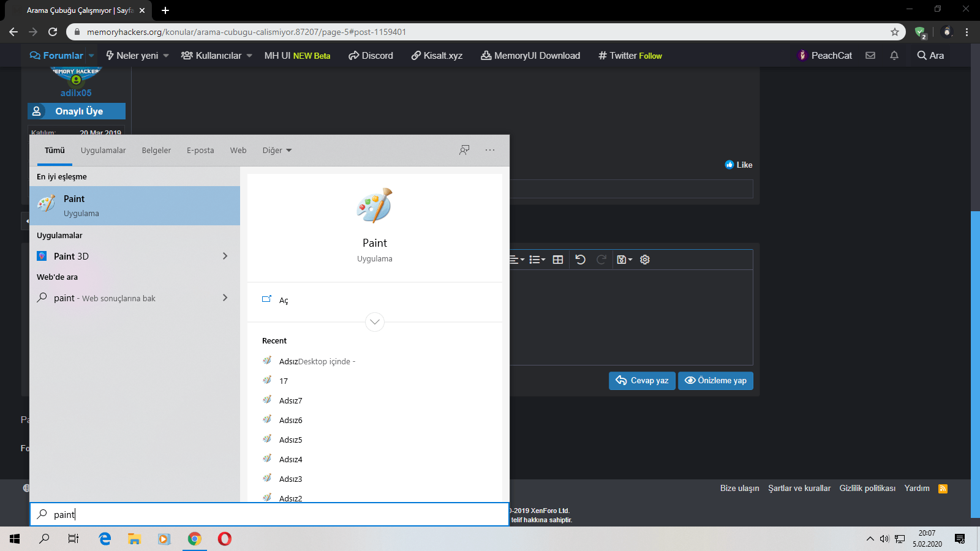Open File Explorer from the taskbar
Screen dimensions: 980x551
point(134,539)
